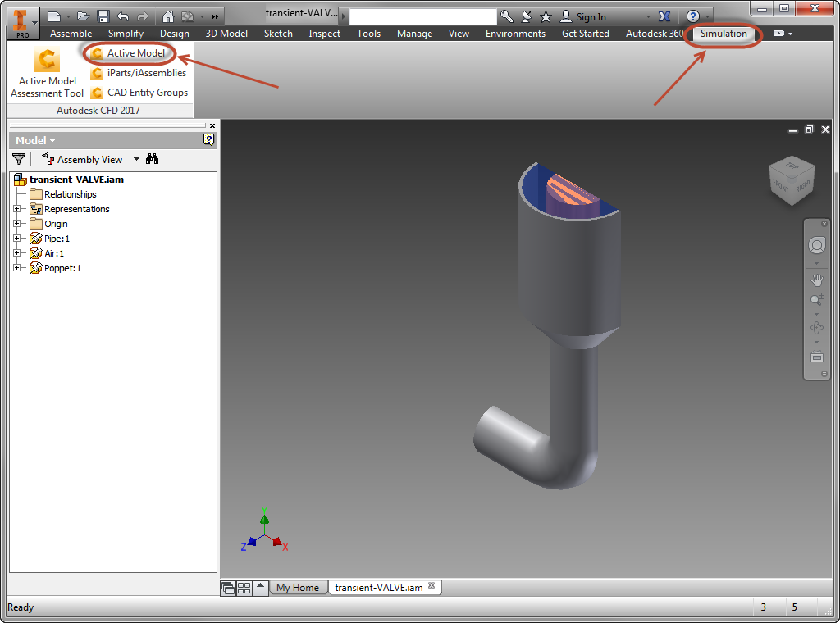Select CAD Entity Groups command
Image resolution: width=840 pixels, height=623 pixels.
click(139, 93)
